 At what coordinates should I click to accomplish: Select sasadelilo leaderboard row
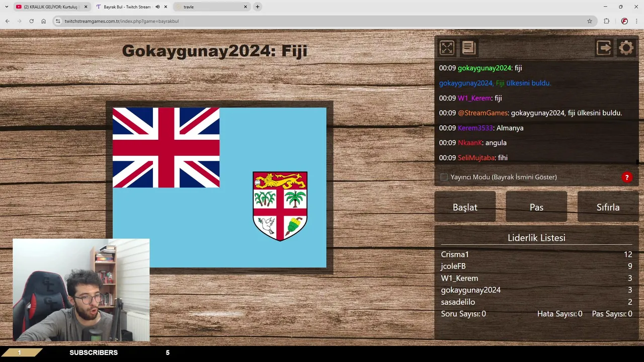[536, 302]
